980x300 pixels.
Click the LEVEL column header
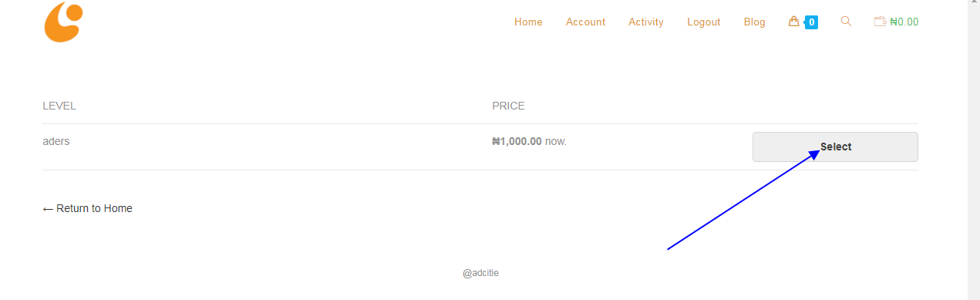[59, 106]
